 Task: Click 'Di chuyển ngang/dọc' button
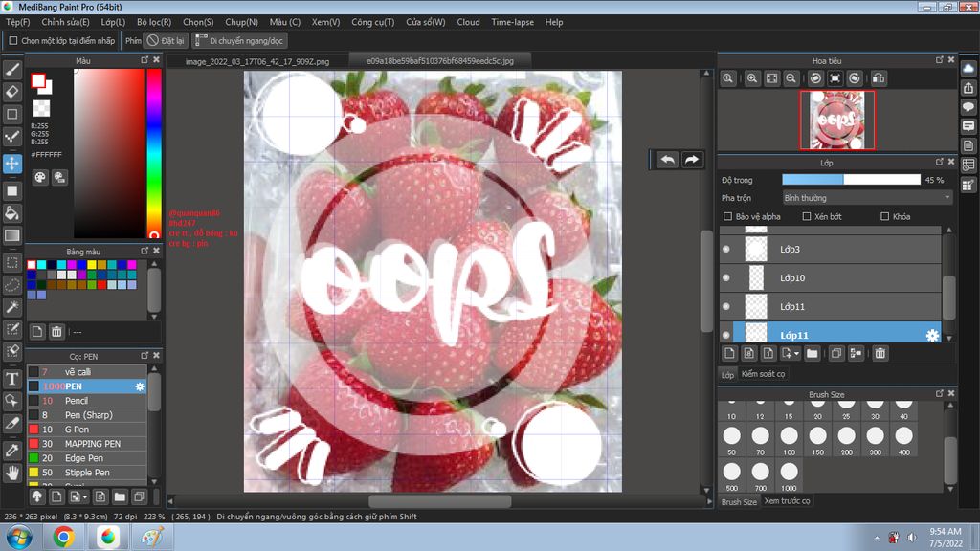(238, 40)
